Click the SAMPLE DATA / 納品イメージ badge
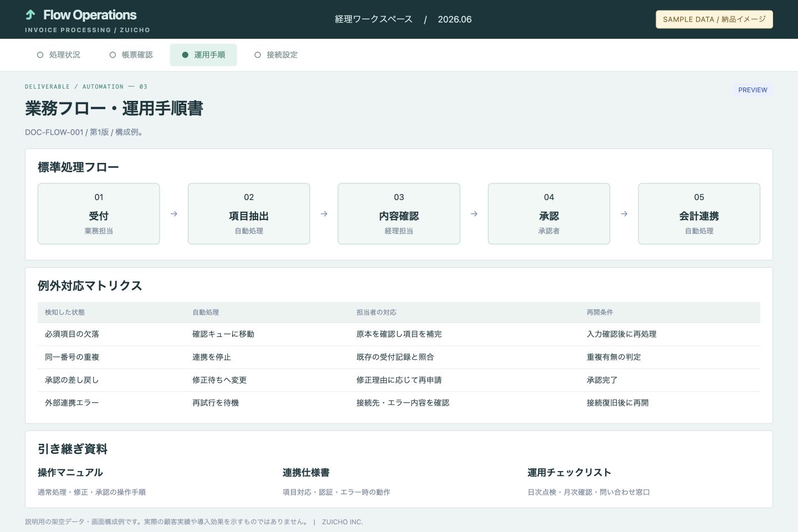 (714, 19)
